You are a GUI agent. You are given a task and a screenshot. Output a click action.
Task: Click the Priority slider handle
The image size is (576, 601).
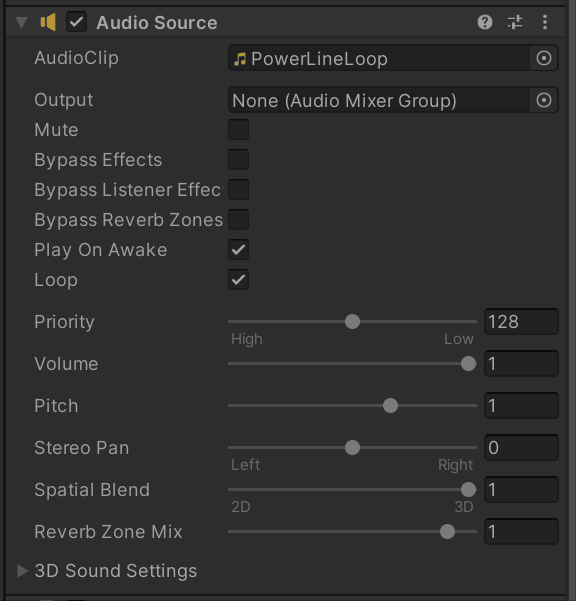coord(352,321)
